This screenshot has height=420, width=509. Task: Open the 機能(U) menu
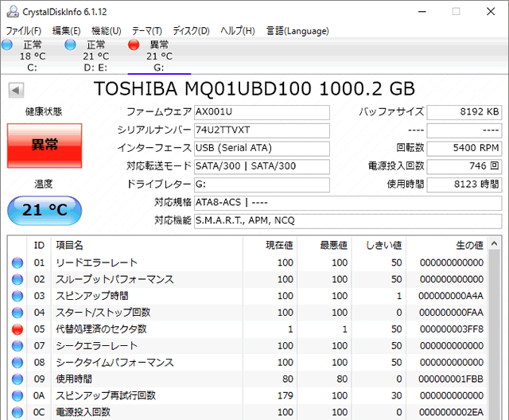point(107,31)
